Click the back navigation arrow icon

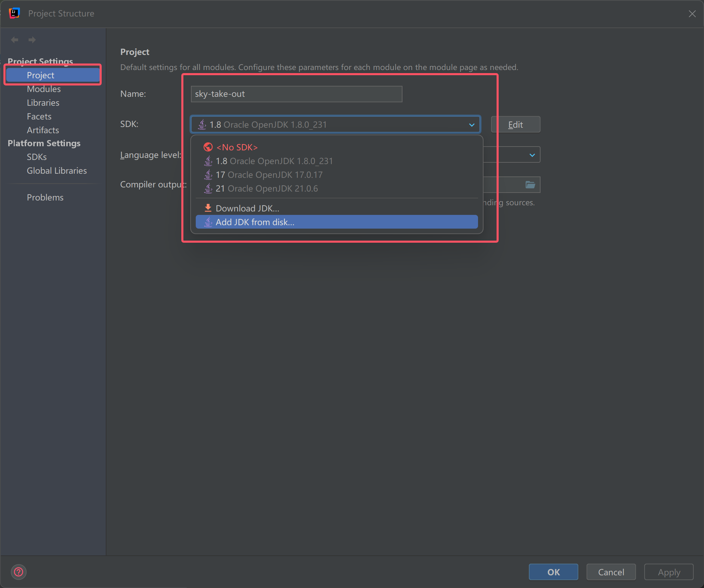point(14,40)
